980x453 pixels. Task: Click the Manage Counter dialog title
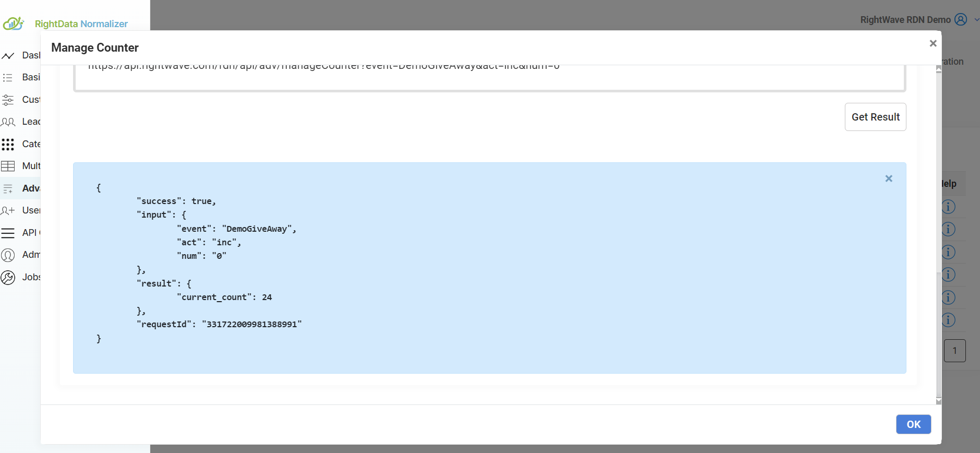[x=95, y=47]
